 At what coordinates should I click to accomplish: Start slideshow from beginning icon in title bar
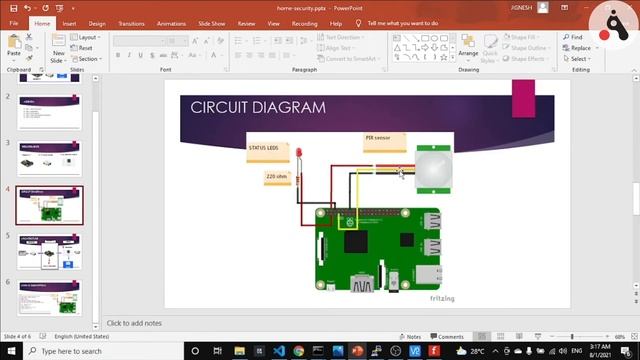[x=60, y=8]
